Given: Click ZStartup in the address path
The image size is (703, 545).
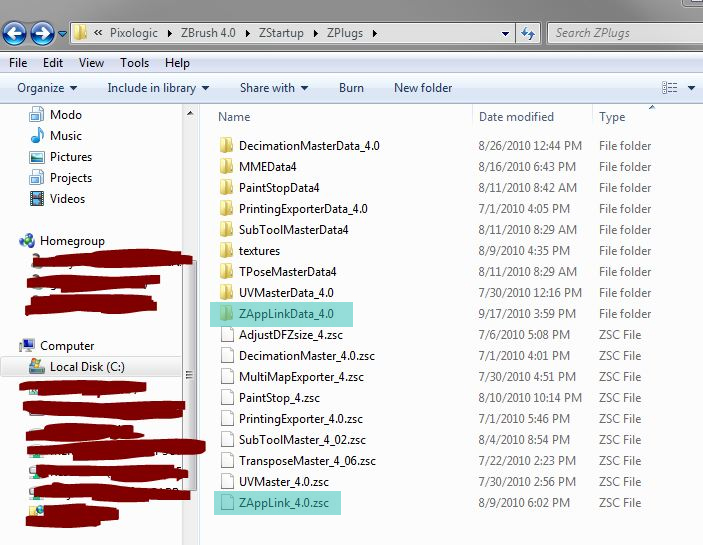Looking at the screenshot, I should tap(281, 33).
